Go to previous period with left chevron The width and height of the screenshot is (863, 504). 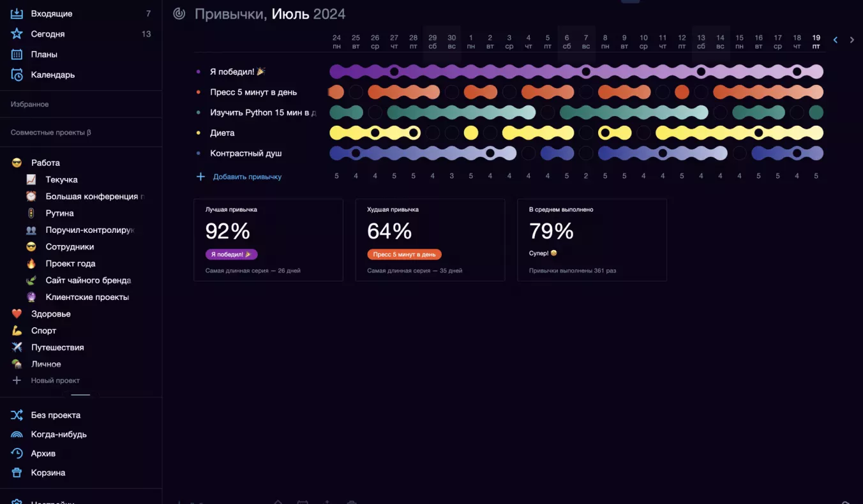[x=836, y=40]
